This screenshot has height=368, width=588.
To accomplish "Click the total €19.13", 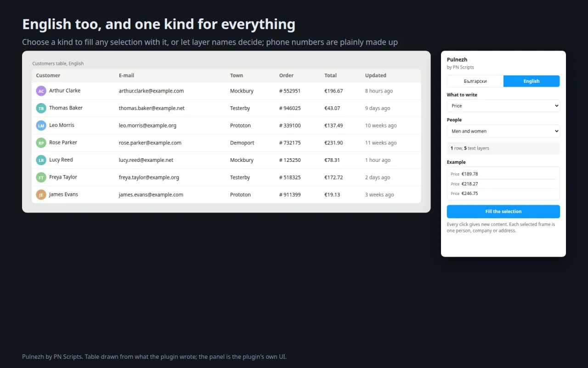I will (x=332, y=195).
